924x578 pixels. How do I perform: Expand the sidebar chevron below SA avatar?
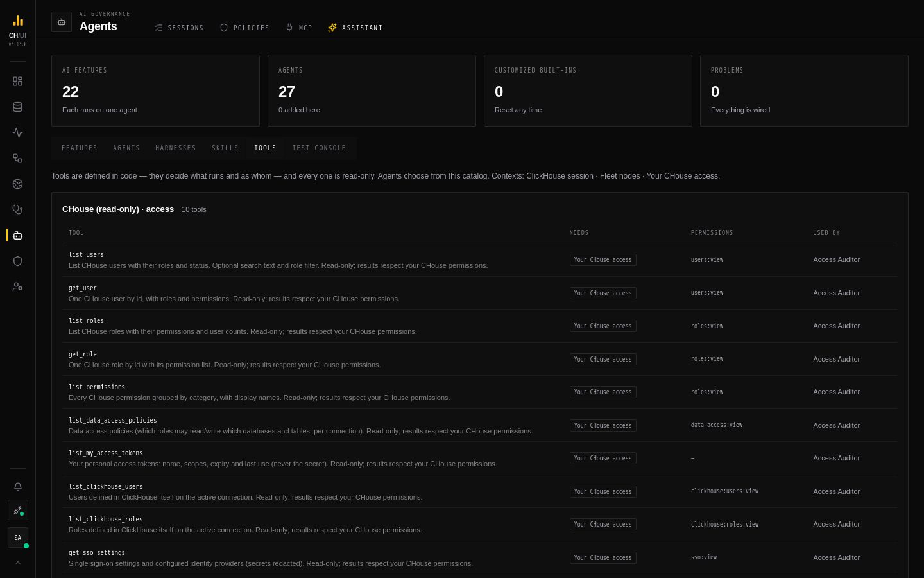18,563
